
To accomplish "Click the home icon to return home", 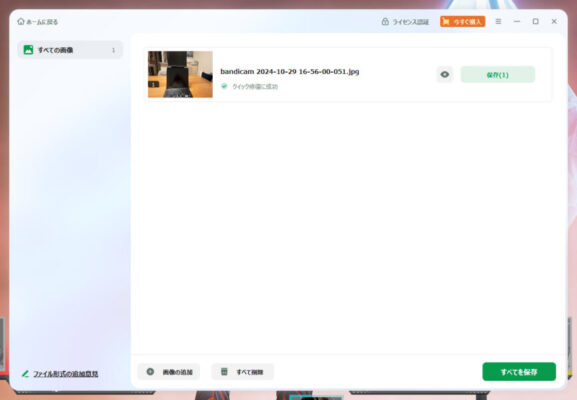I will 21,21.
